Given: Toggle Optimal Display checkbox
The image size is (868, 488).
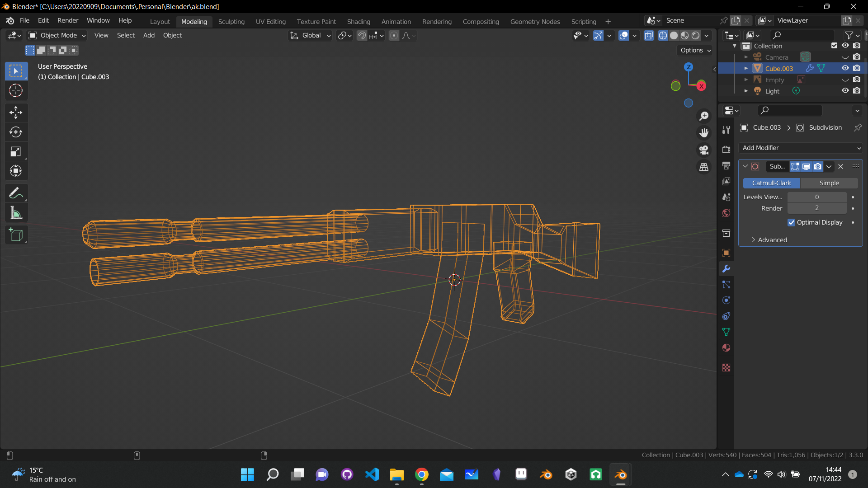Looking at the screenshot, I should click(791, 222).
